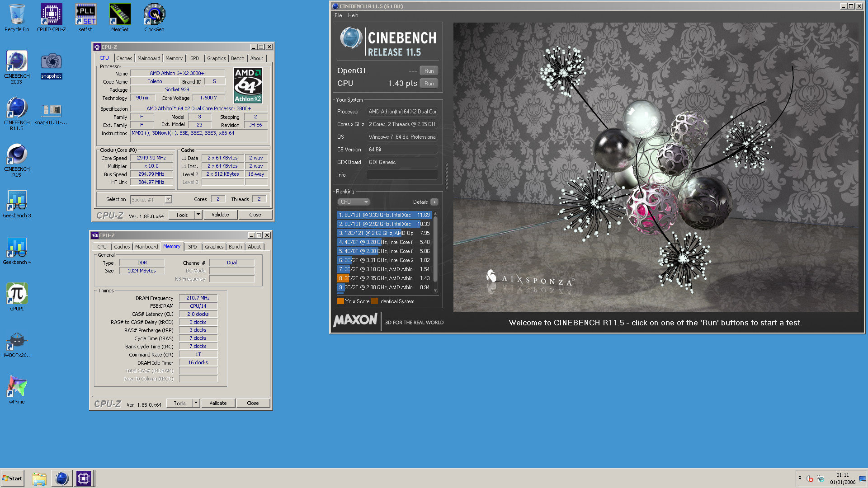Open the SPD tab in upper CPU-Z
The height and width of the screenshot is (488, 868).
[195, 58]
